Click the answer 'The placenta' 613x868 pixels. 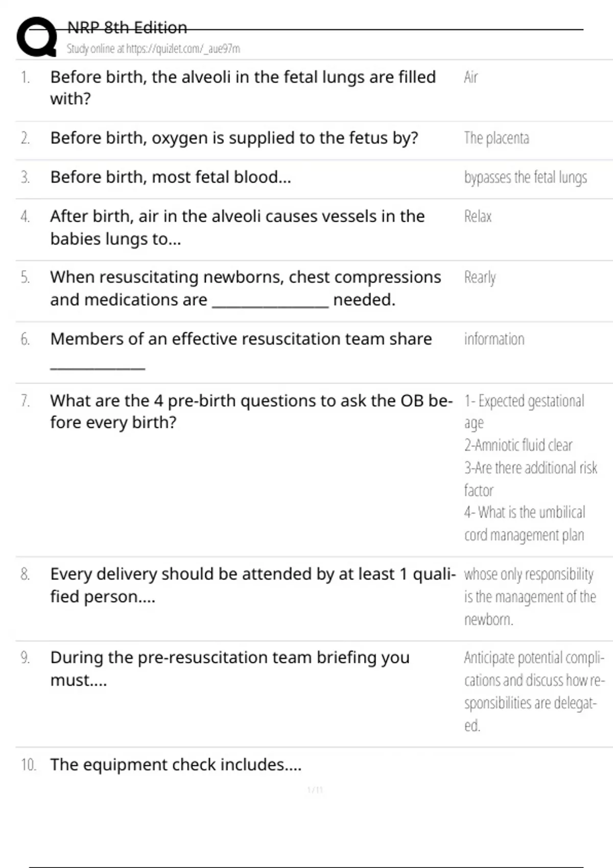coord(496,138)
